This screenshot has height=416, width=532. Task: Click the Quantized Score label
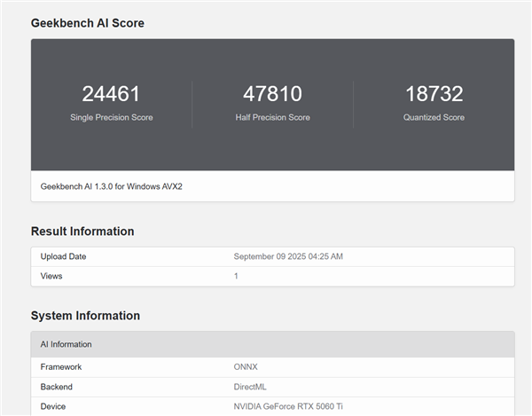[x=434, y=117]
